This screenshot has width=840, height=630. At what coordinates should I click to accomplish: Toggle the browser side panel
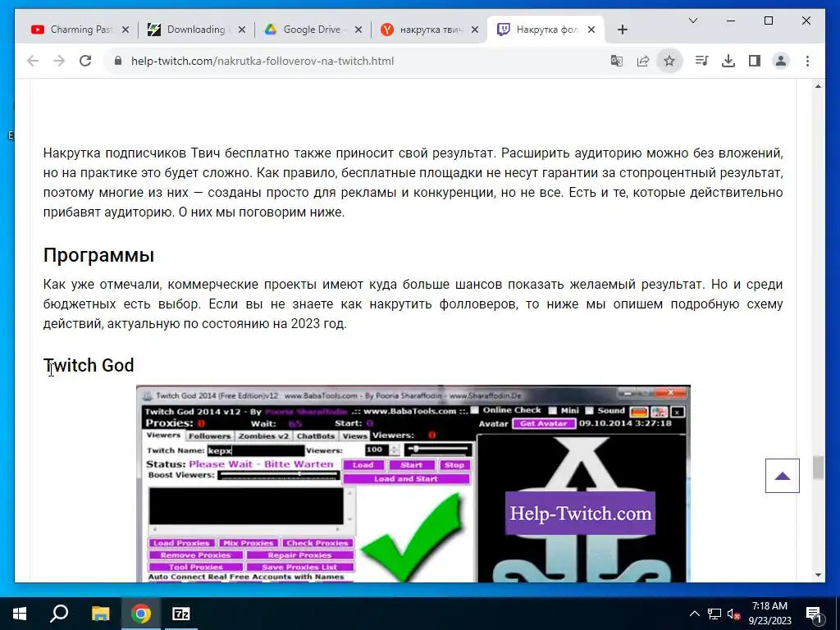(x=755, y=61)
